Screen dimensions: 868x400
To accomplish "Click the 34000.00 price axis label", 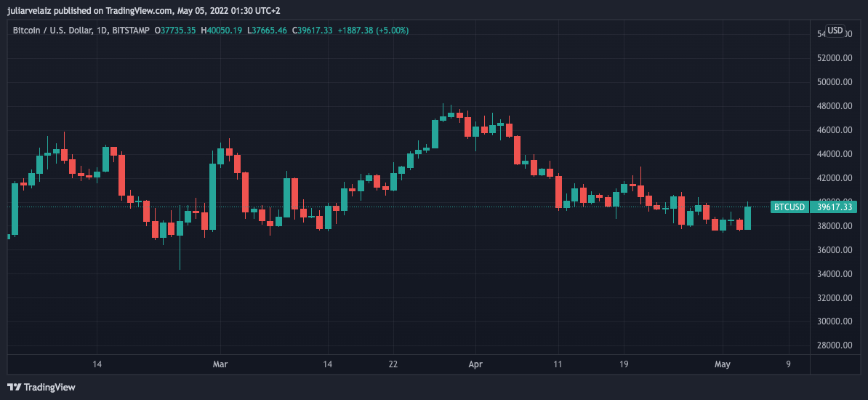I will [x=834, y=274].
